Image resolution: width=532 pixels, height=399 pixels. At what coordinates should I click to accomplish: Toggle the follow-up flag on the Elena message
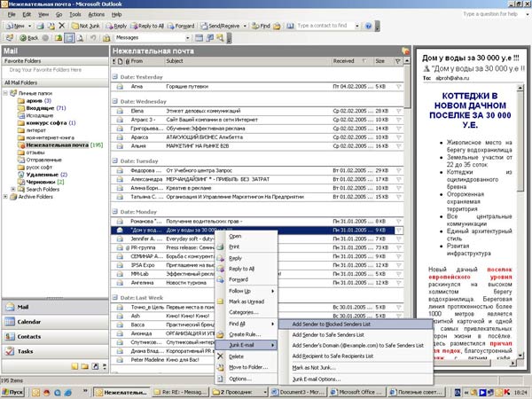pyautogui.click(x=399, y=111)
